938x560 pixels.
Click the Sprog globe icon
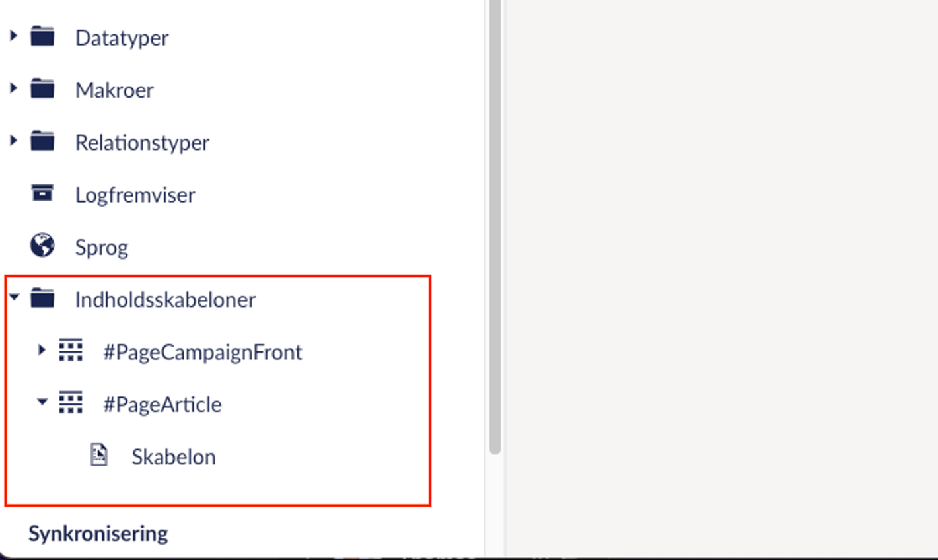[42, 245]
